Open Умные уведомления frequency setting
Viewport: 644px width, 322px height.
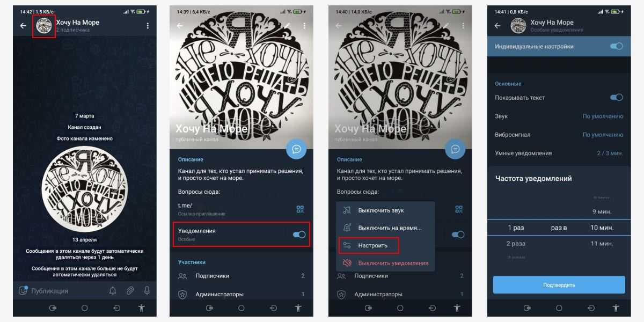click(559, 153)
